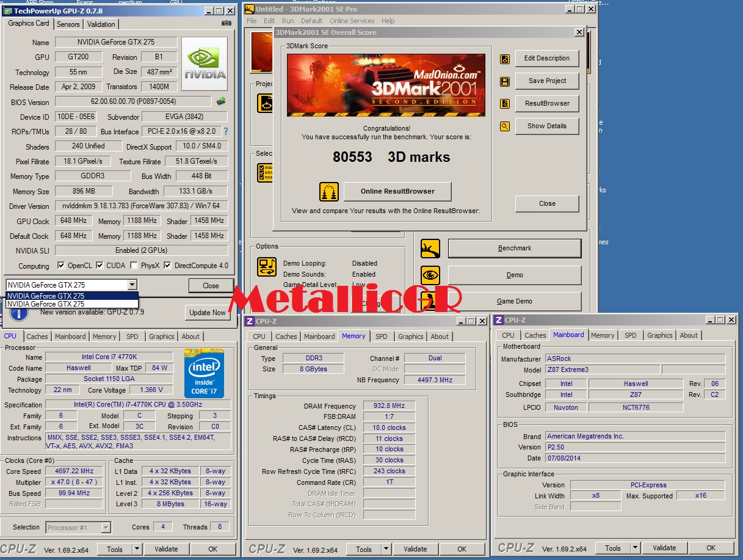Expand Tools dropdown arrow in left CPU-Z

coord(137,549)
